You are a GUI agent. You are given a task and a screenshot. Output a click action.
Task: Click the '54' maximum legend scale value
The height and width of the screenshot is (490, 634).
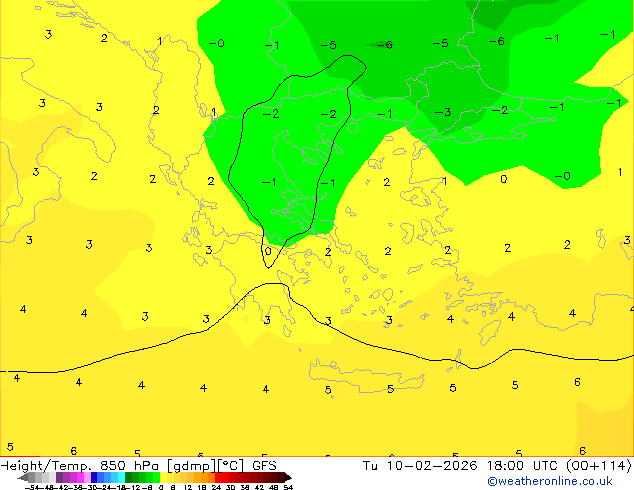(x=288, y=488)
